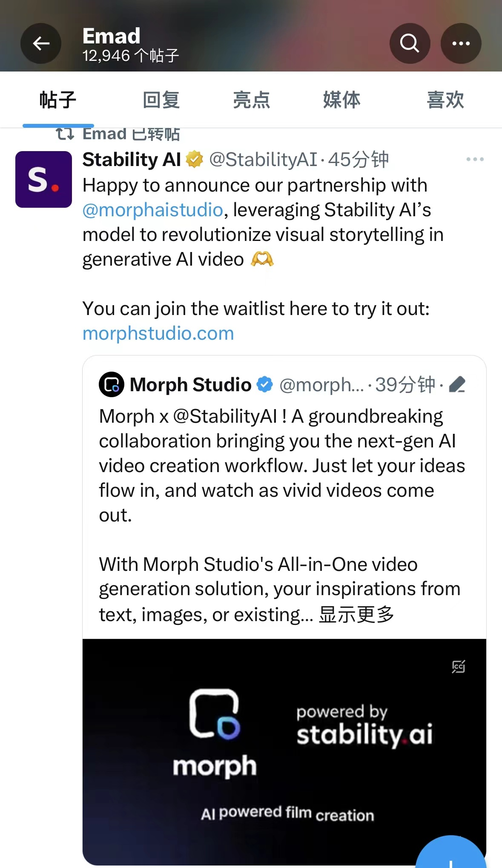Open the retweet indicator icon above the post

[x=65, y=133]
